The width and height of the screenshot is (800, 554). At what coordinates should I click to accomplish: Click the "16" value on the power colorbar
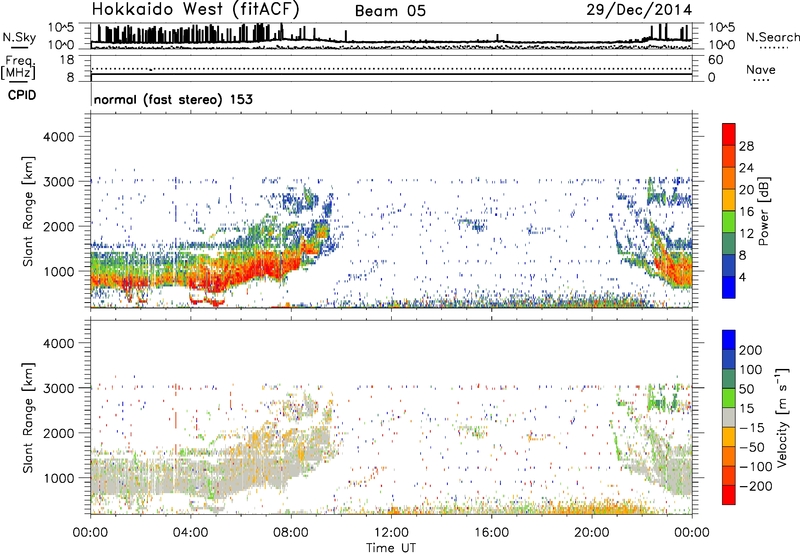point(746,212)
